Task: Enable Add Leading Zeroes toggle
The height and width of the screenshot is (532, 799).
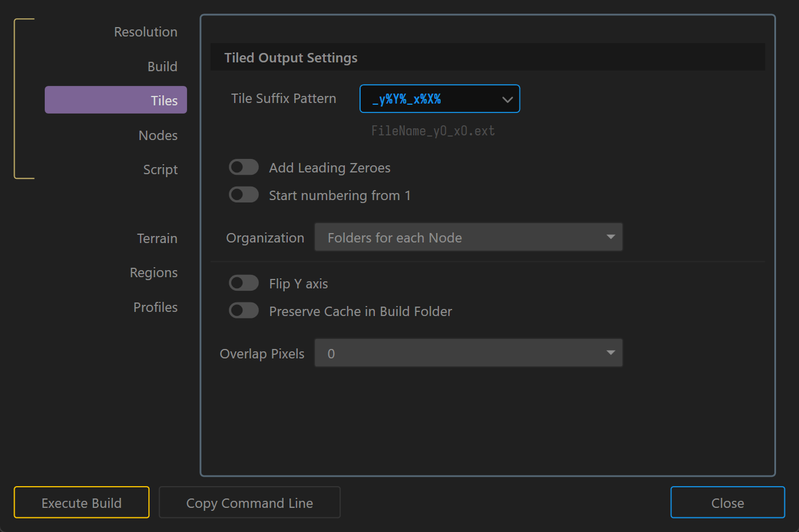Action: pyautogui.click(x=244, y=168)
